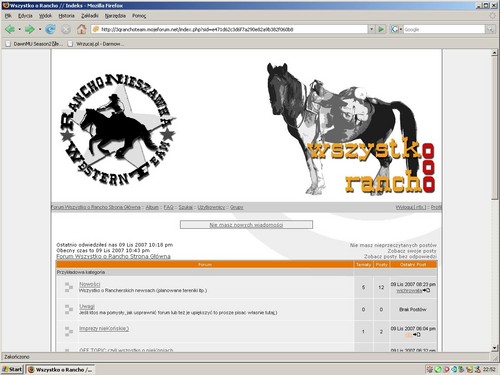Go to the Home page icon
Viewport: 500px width, 375px height.
point(81,29)
